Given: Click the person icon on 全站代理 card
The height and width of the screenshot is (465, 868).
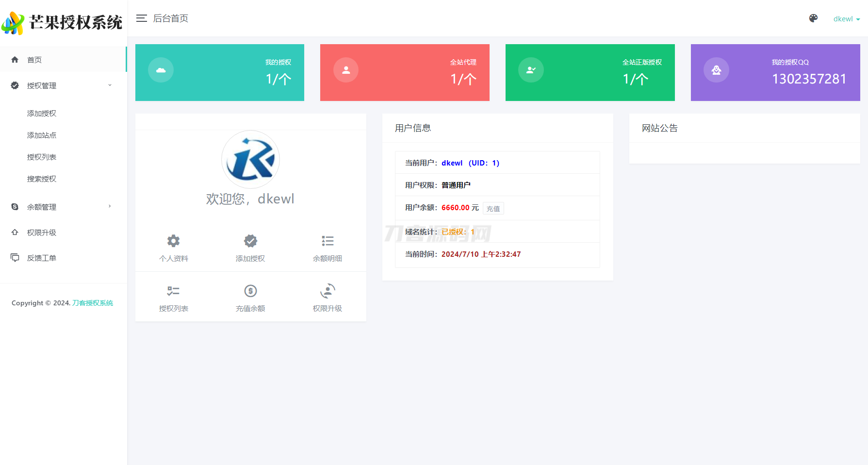Looking at the screenshot, I should click(x=346, y=70).
